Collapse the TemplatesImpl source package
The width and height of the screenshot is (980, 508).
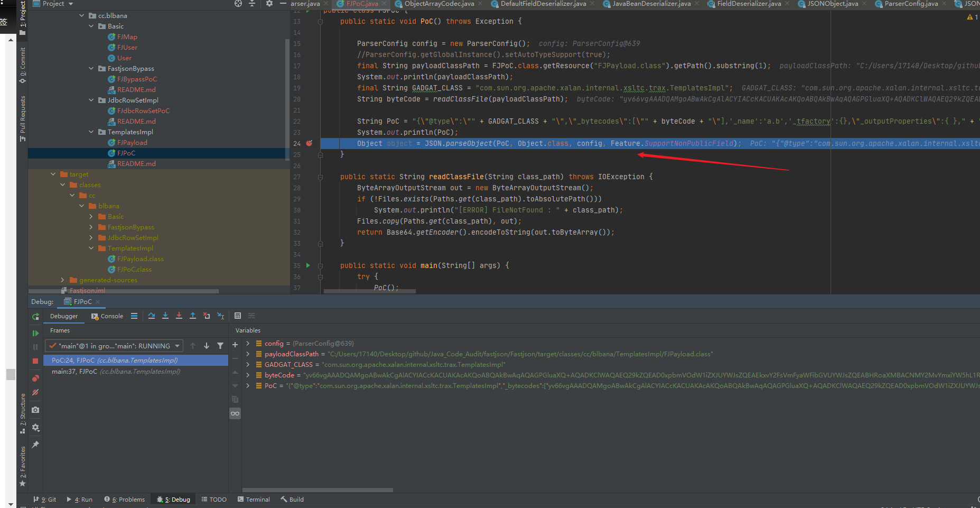tap(91, 132)
